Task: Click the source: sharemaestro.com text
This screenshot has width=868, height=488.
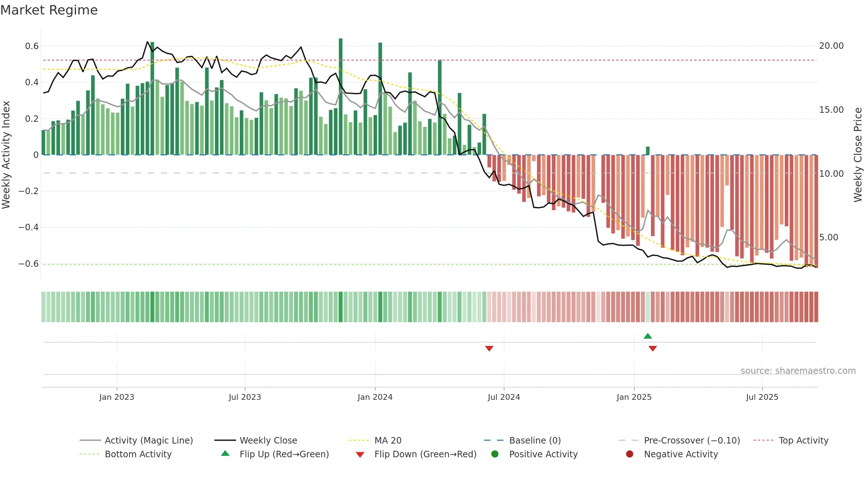Action: coord(798,371)
